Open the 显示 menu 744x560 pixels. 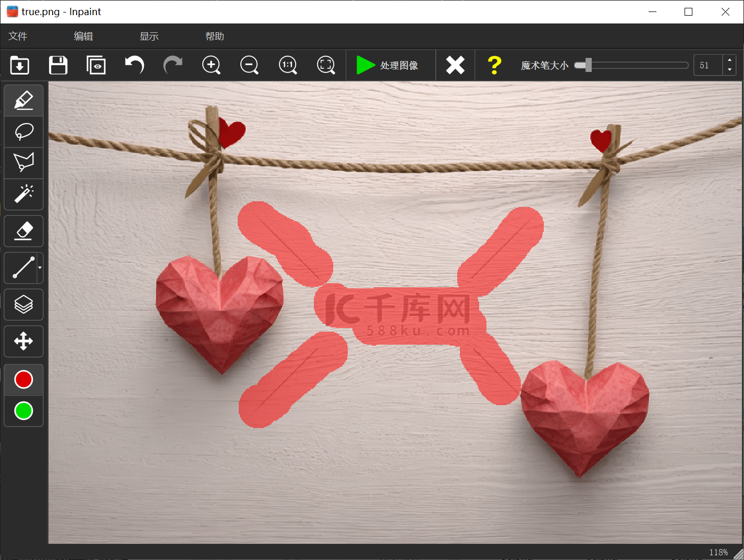pos(149,36)
